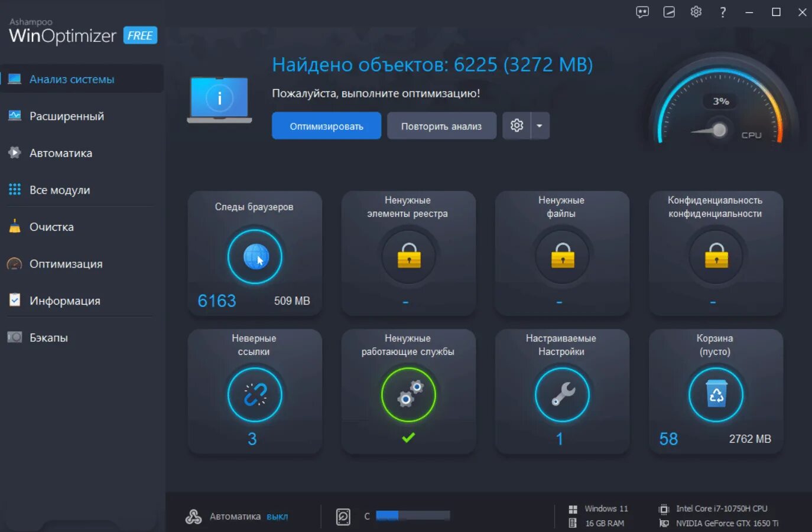Screen dimensions: 812x532
Task: Click the Повторить анализ button
Action: tap(441, 126)
